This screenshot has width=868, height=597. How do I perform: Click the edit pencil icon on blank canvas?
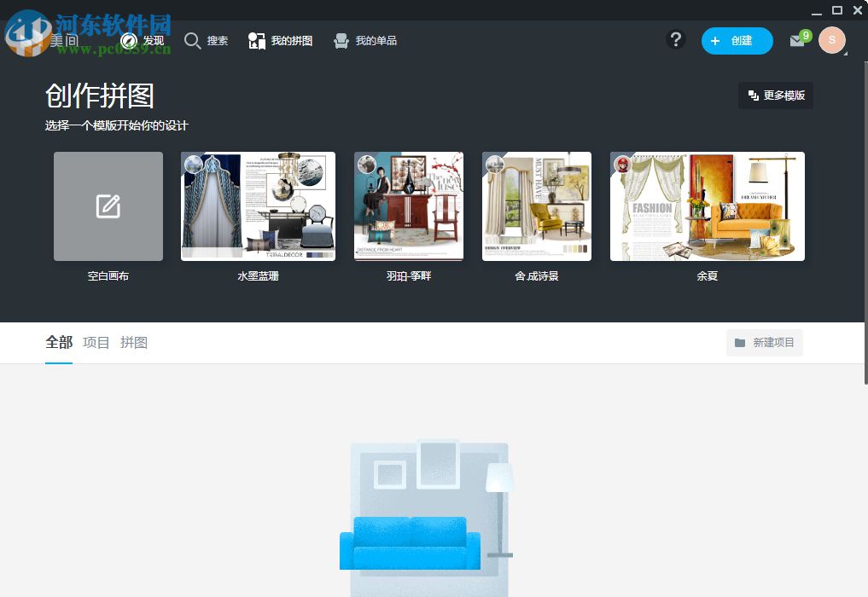[x=108, y=206]
